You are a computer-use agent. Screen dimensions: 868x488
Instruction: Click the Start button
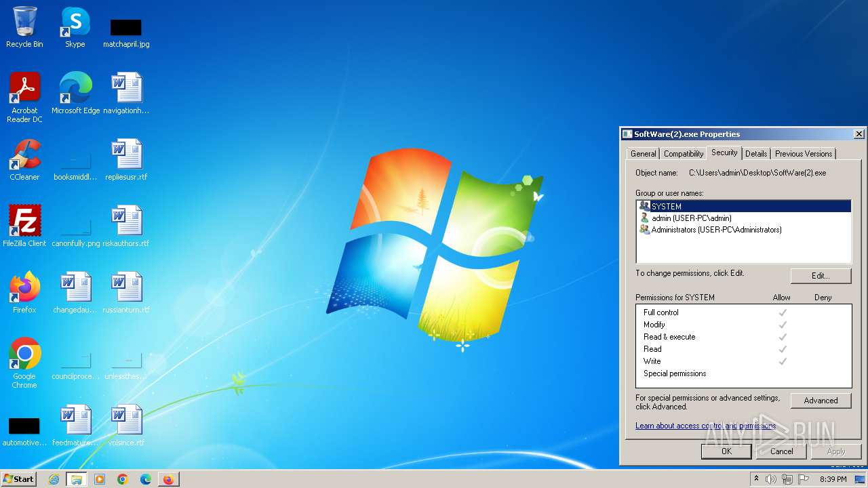point(19,479)
